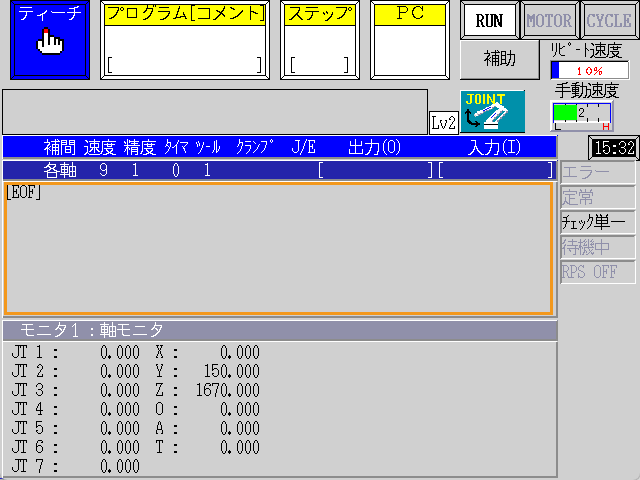This screenshot has height=480, width=640.
Task: Select the クランプ clamp column header
Action: click(x=255, y=147)
